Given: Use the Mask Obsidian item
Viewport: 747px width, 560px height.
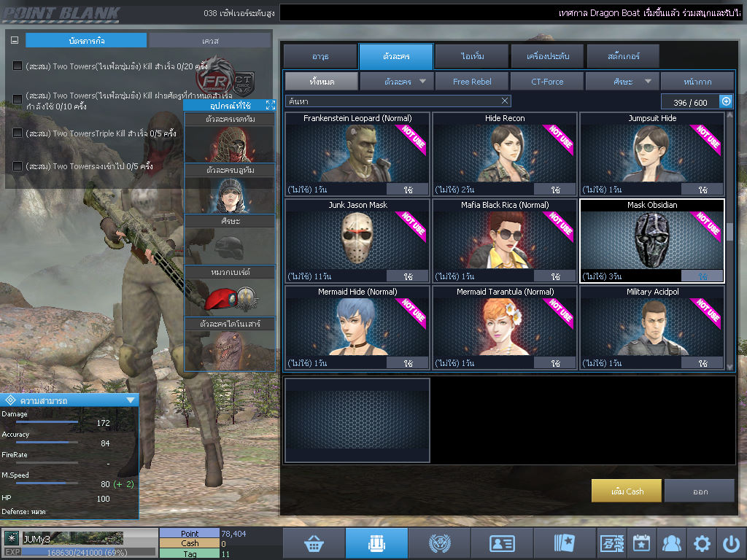Looking at the screenshot, I should tap(703, 276).
